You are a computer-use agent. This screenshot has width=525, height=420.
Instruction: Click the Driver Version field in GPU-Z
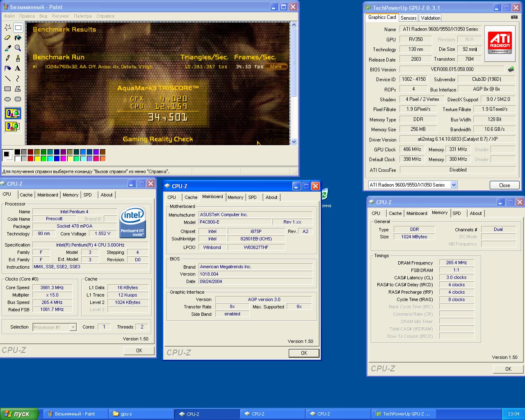click(x=458, y=139)
